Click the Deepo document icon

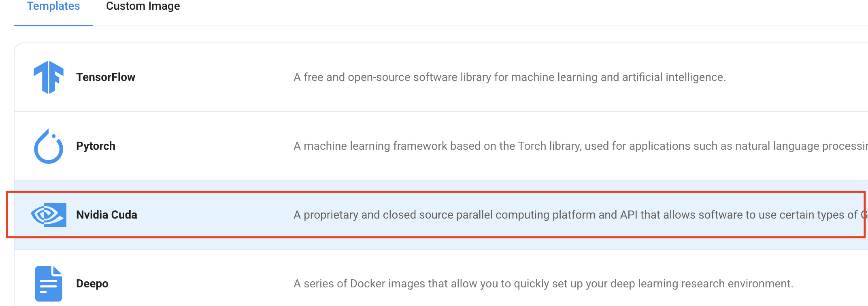tap(49, 284)
